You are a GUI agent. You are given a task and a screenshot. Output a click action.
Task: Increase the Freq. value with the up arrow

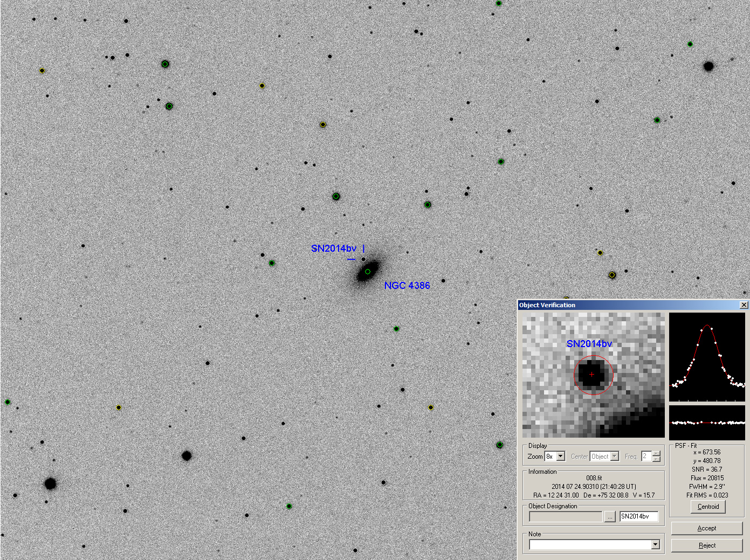click(656, 454)
